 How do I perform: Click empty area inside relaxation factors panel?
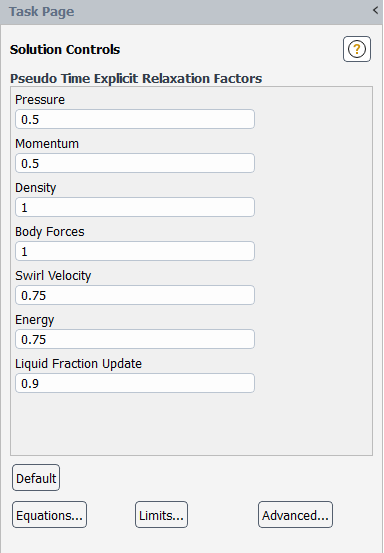pos(191,423)
